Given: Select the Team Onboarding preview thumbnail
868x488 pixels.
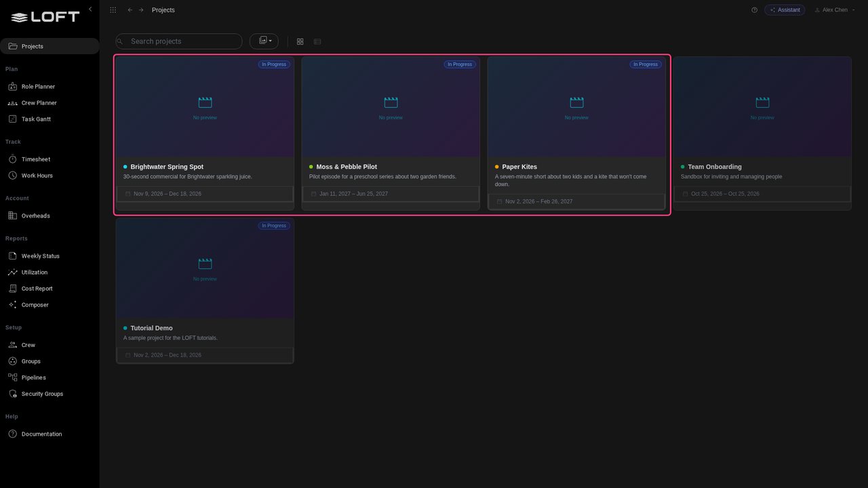Looking at the screenshot, I should tap(762, 107).
